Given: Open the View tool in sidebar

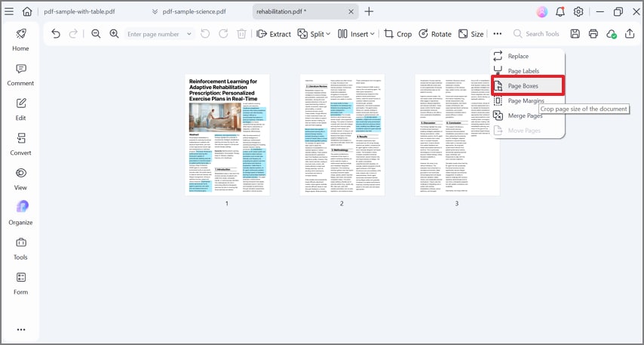Looking at the screenshot, I should [x=20, y=179].
